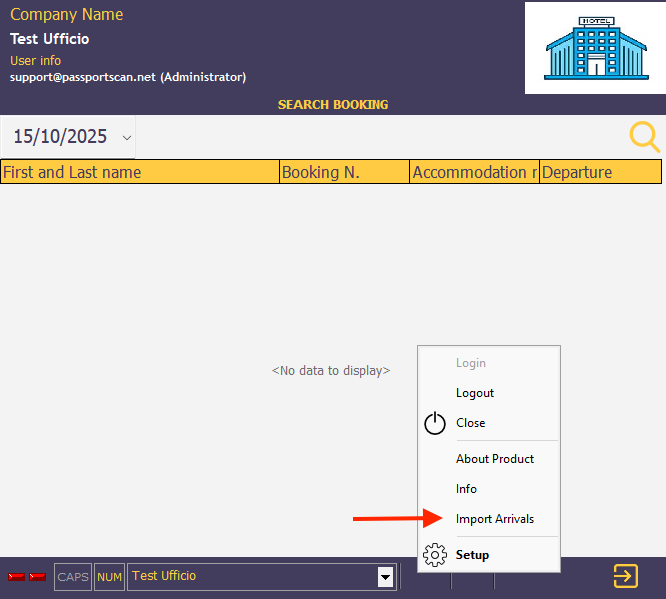Open the Test Ufficio combo box arrow
This screenshot has width=666, height=599.
[385, 576]
